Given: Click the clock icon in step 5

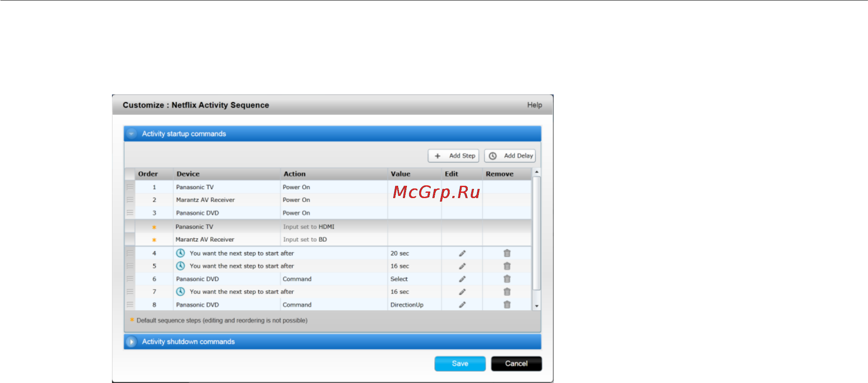Looking at the screenshot, I should [180, 266].
